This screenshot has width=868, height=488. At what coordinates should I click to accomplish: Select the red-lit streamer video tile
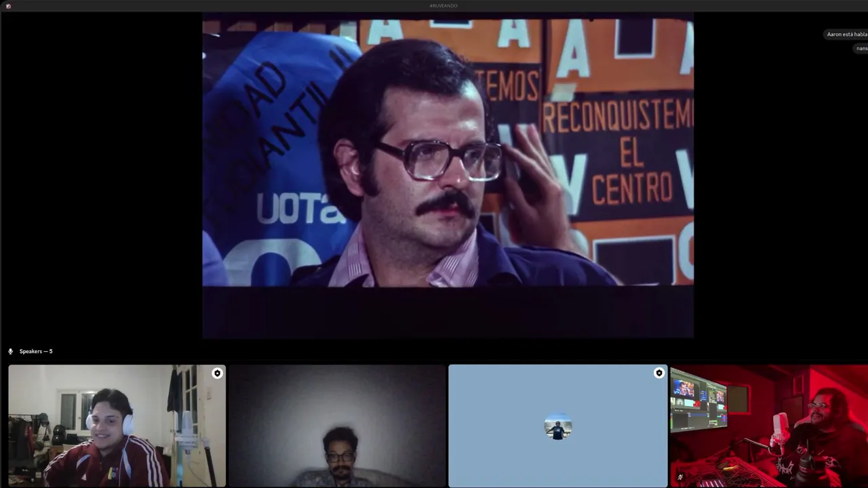(769, 426)
